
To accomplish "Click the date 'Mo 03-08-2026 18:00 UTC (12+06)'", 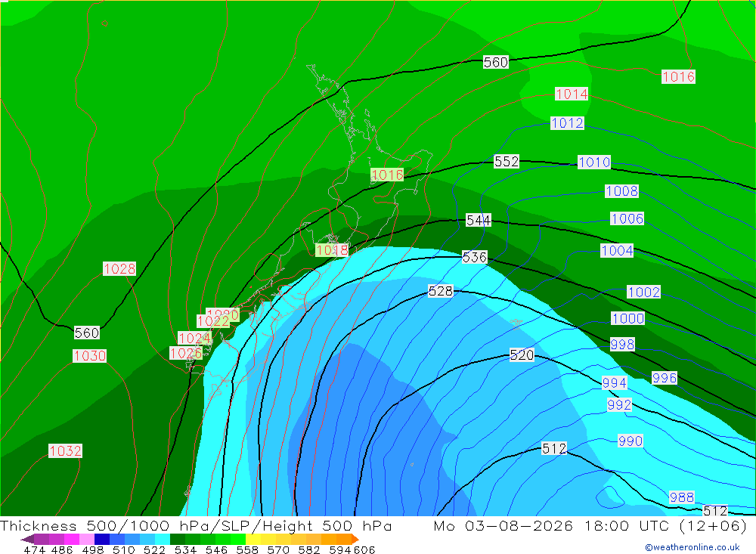I will (x=590, y=525).
